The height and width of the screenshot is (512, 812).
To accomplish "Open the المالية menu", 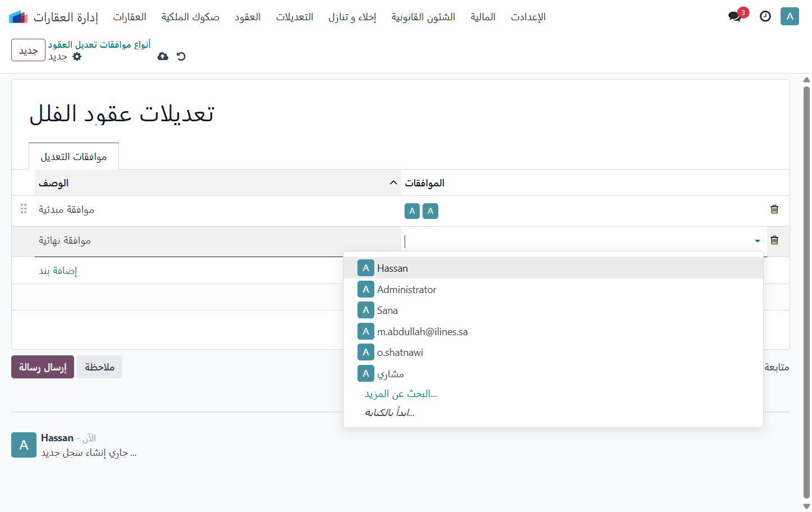I will pyautogui.click(x=483, y=17).
